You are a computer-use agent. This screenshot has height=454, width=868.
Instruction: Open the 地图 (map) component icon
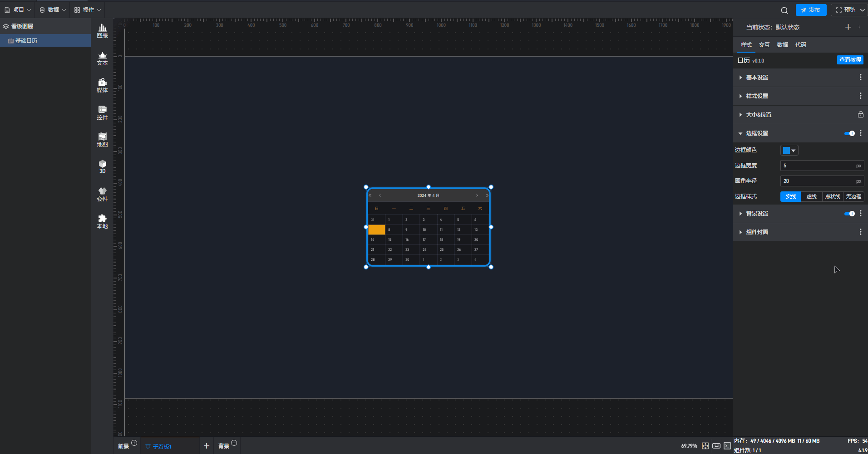(x=102, y=140)
